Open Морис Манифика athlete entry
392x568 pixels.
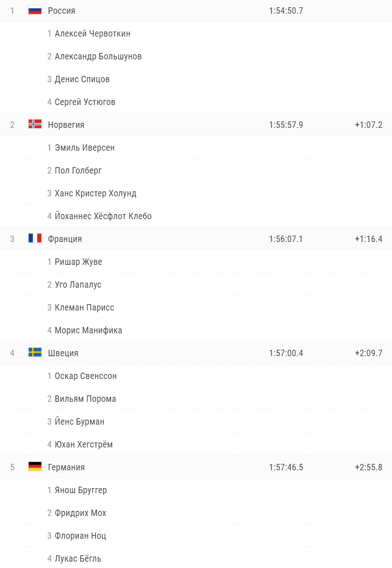(x=89, y=330)
